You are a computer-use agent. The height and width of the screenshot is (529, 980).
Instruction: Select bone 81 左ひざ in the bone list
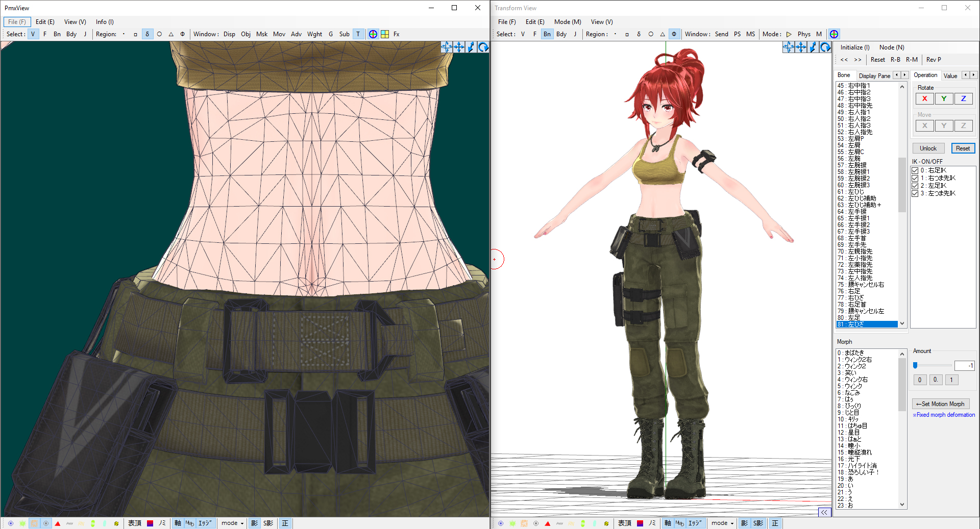pyautogui.click(x=867, y=324)
